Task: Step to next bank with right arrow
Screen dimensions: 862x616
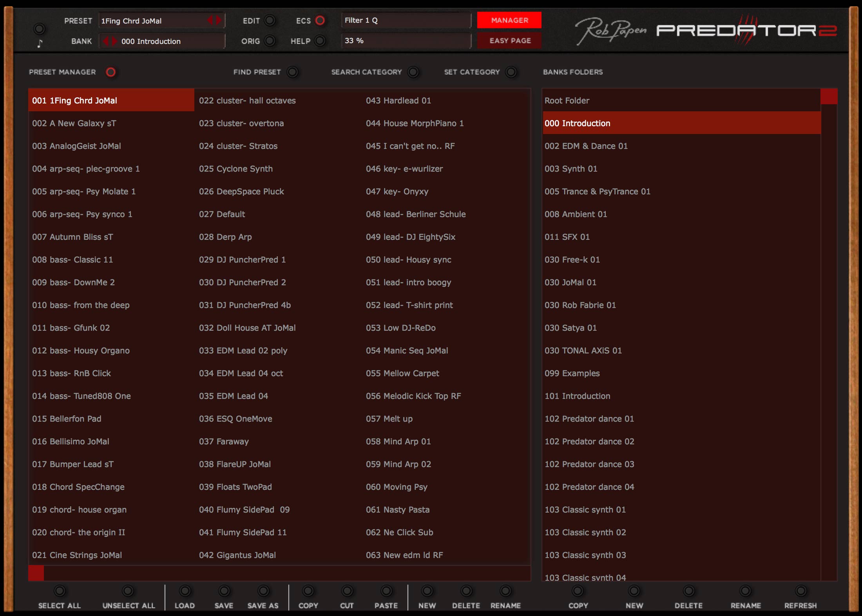Action: pyautogui.click(x=114, y=41)
